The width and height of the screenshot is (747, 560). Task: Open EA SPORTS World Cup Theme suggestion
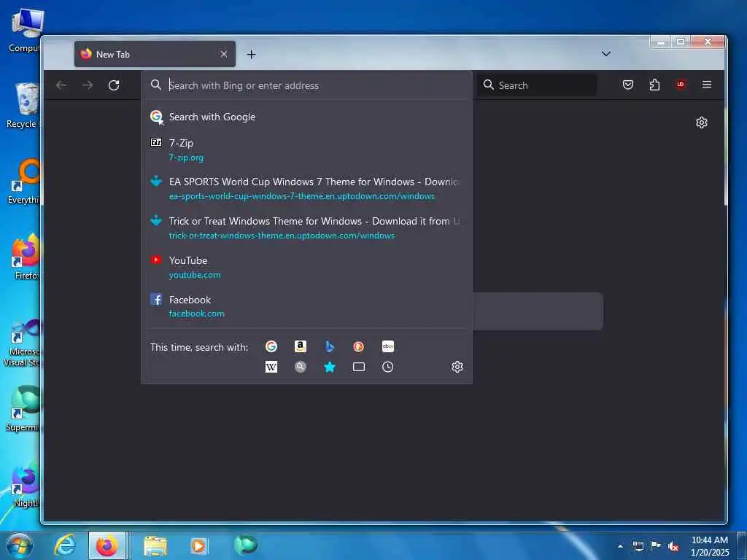coord(307,189)
